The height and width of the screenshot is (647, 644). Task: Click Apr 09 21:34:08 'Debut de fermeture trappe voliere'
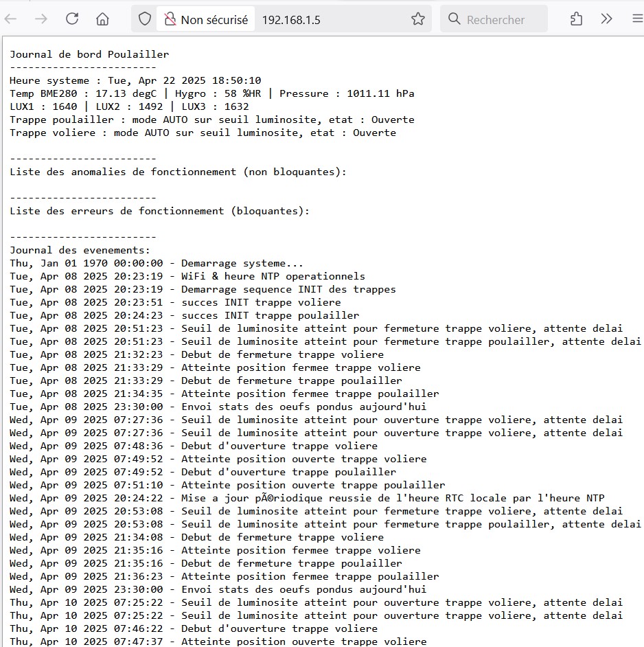pyautogui.click(x=197, y=538)
